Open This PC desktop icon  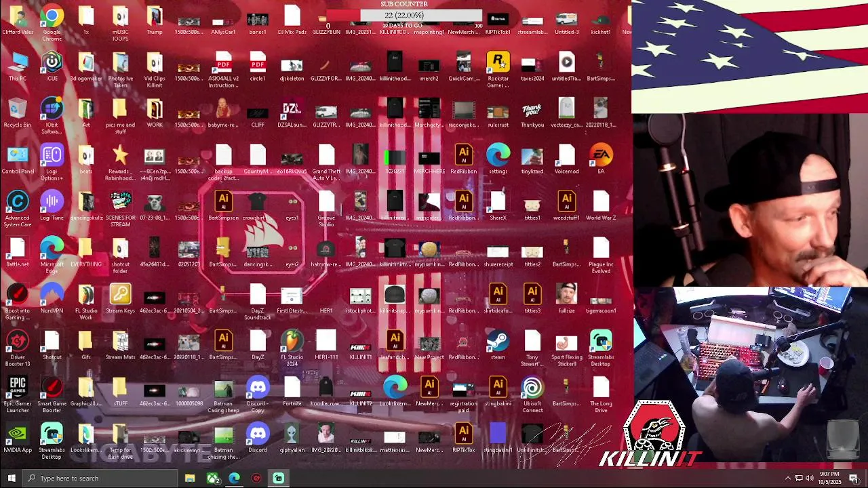[17, 68]
